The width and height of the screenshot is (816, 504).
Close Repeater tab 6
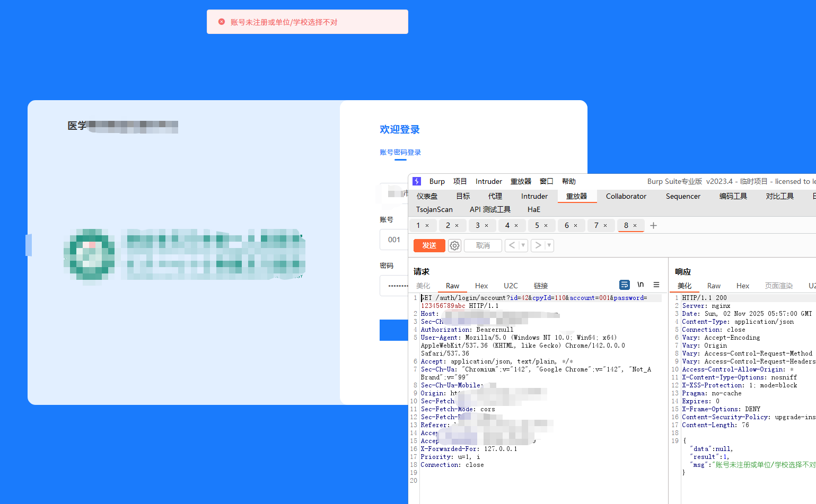point(576,226)
